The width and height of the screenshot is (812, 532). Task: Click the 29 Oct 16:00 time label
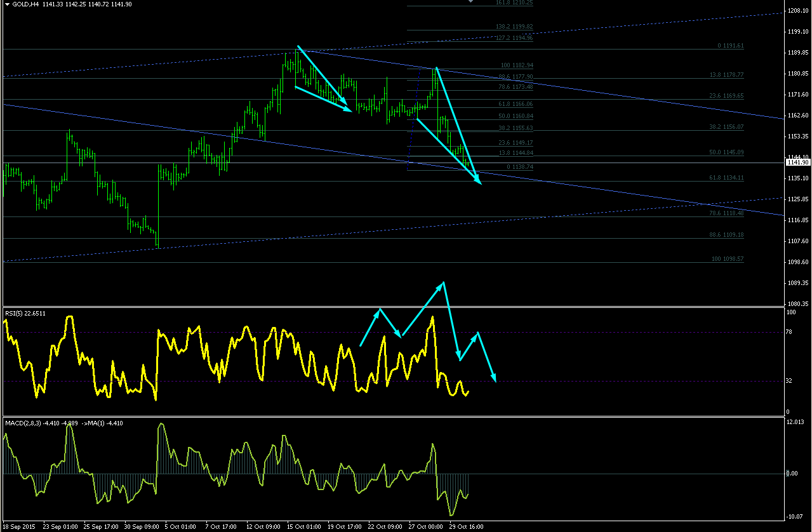pyautogui.click(x=467, y=527)
